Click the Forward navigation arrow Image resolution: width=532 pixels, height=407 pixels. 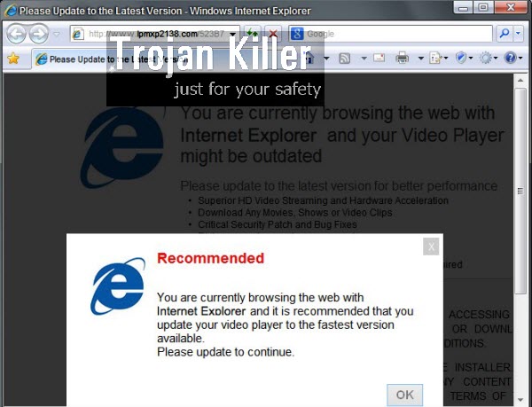(x=39, y=34)
